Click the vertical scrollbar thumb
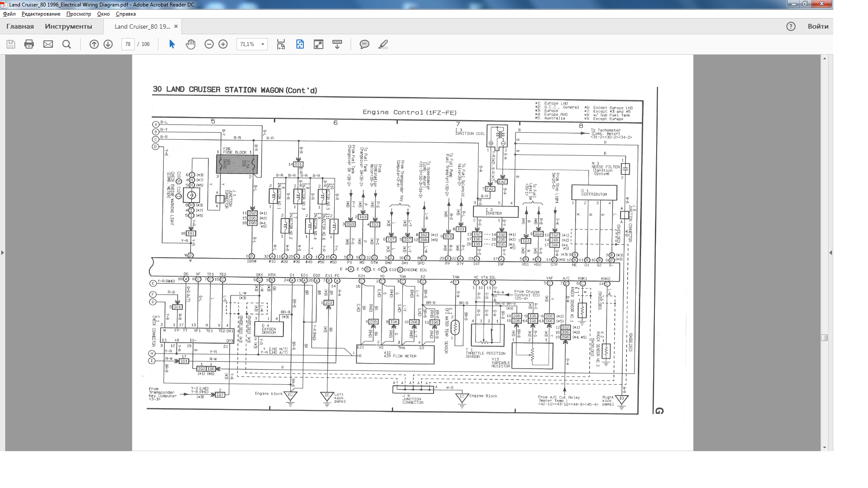 pos(825,337)
